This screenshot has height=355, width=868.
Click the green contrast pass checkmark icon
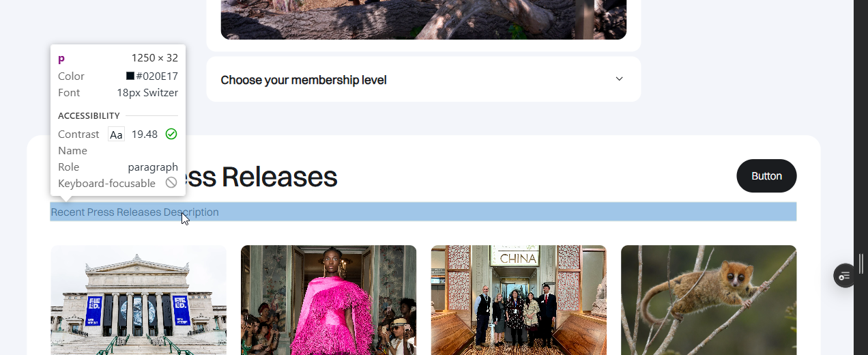click(x=171, y=134)
